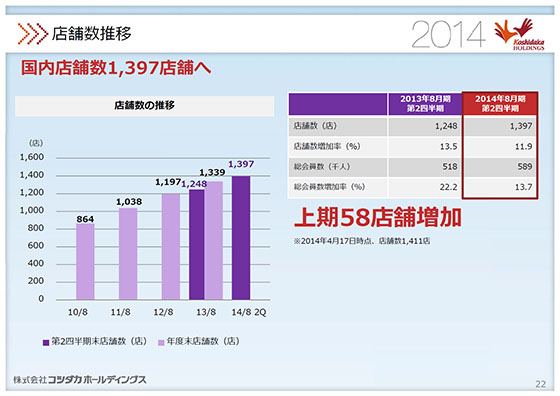Click the 店舗数の推移 chart title bar
This screenshot has height=396, width=560.
coord(145,106)
